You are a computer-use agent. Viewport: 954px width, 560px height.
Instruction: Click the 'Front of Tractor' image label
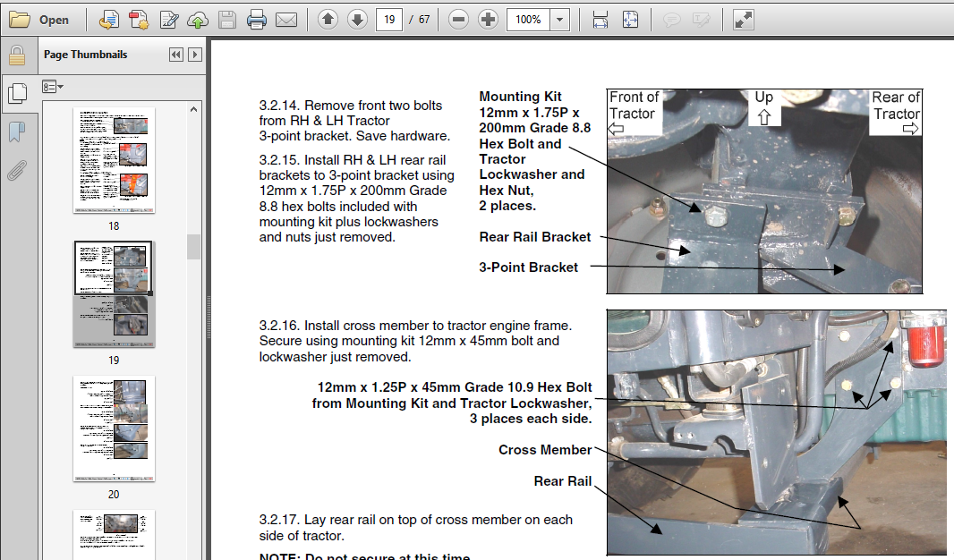633,106
